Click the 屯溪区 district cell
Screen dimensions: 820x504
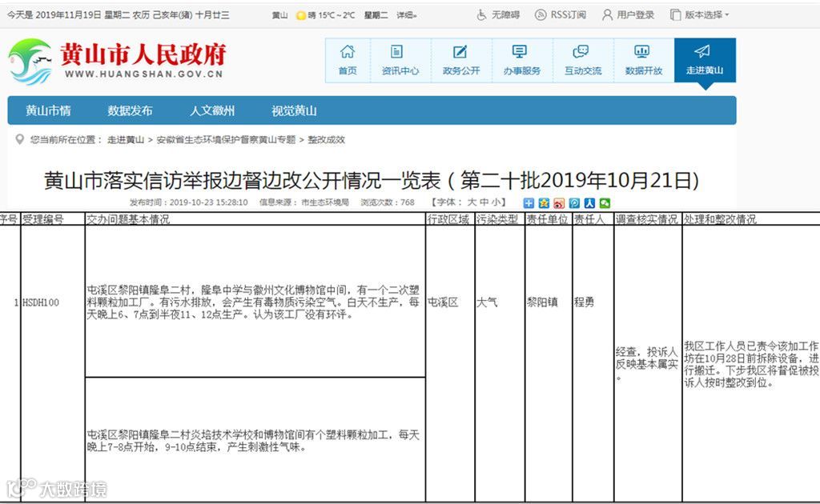[443, 302]
